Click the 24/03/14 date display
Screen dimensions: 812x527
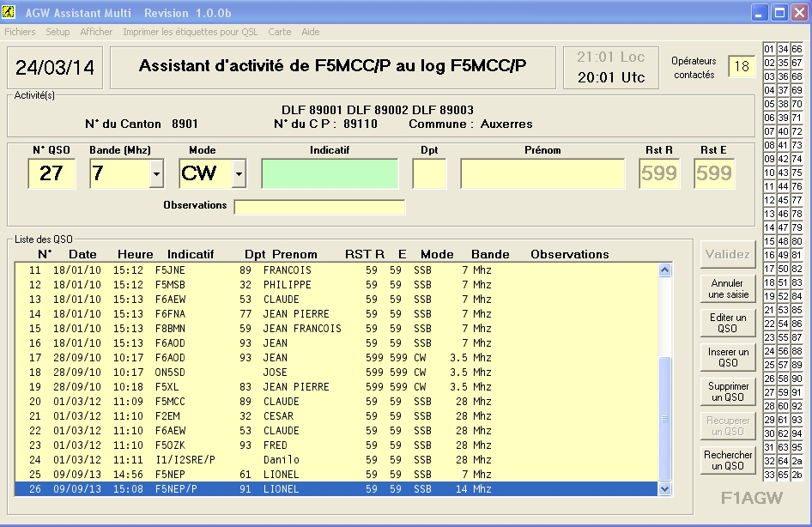pyautogui.click(x=55, y=68)
